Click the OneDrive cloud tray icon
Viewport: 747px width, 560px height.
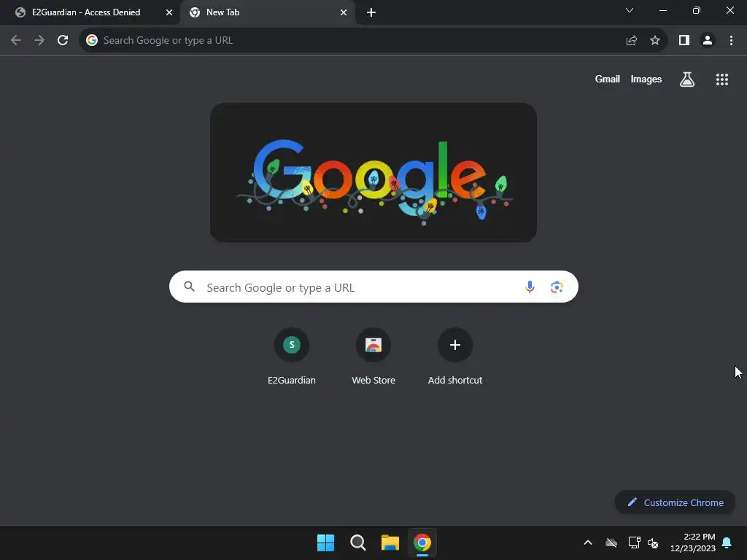pyautogui.click(x=611, y=542)
